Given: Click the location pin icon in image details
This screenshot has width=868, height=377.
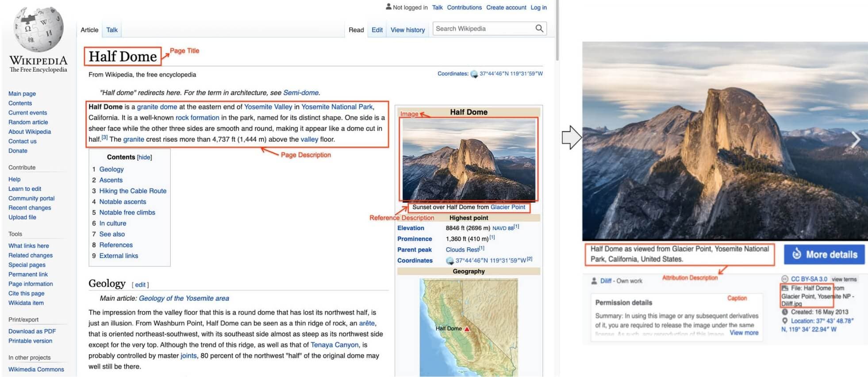Looking at the screenshot, I should (x=785, y=321).
